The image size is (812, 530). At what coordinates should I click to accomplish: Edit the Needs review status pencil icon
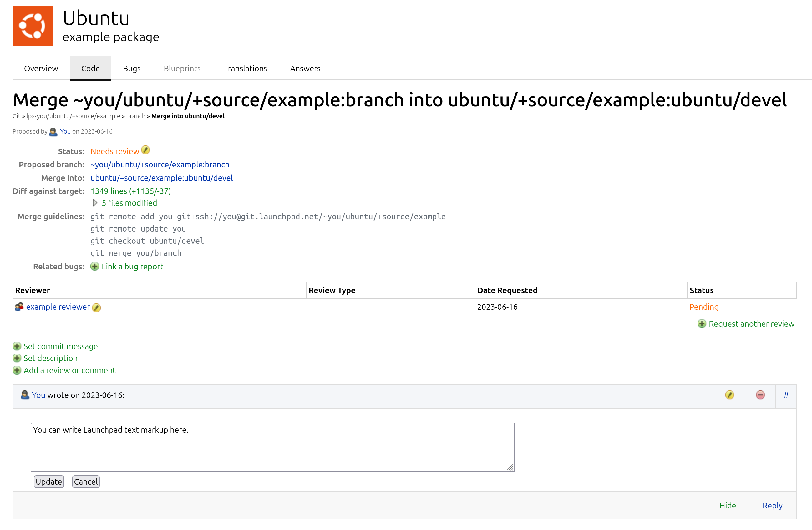coord(145,150)
